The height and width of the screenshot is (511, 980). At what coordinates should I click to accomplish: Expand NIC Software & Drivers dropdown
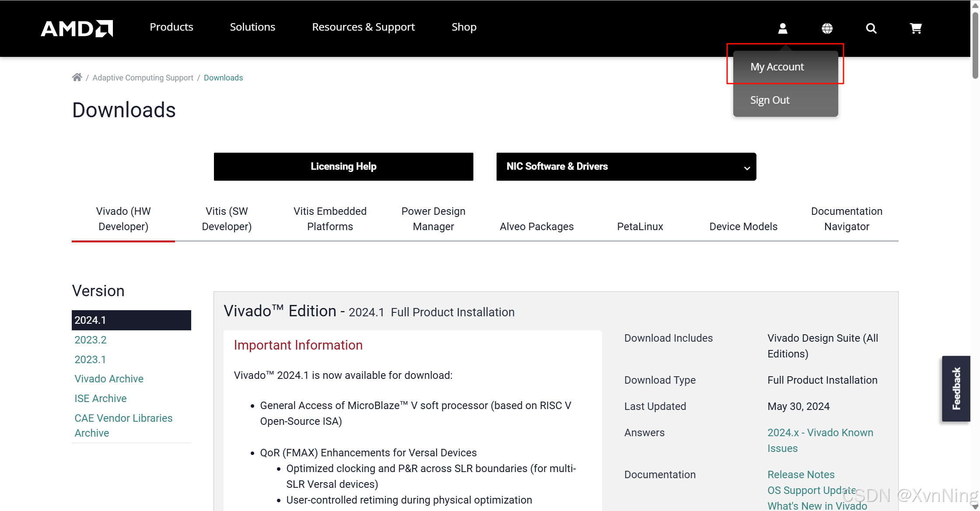point(626,167)
